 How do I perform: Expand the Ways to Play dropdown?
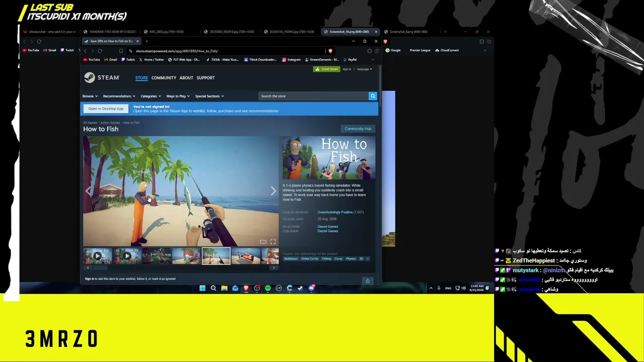click(178, 96)
